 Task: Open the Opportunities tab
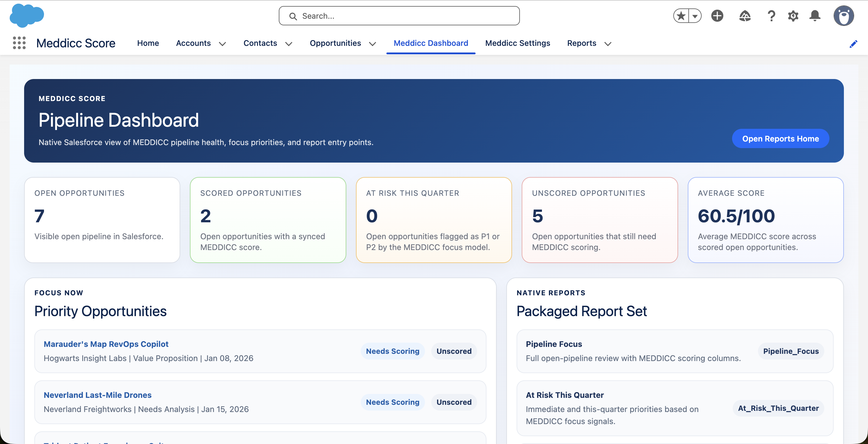[335, 43]
